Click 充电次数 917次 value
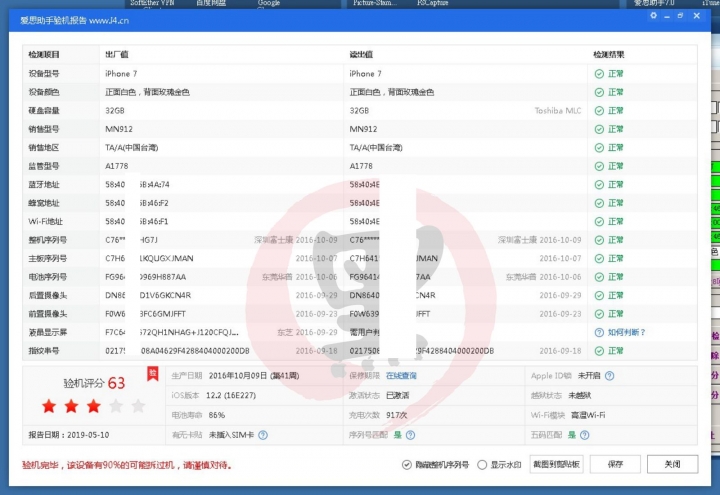This screenshot has width=720, height=495. 397,415
